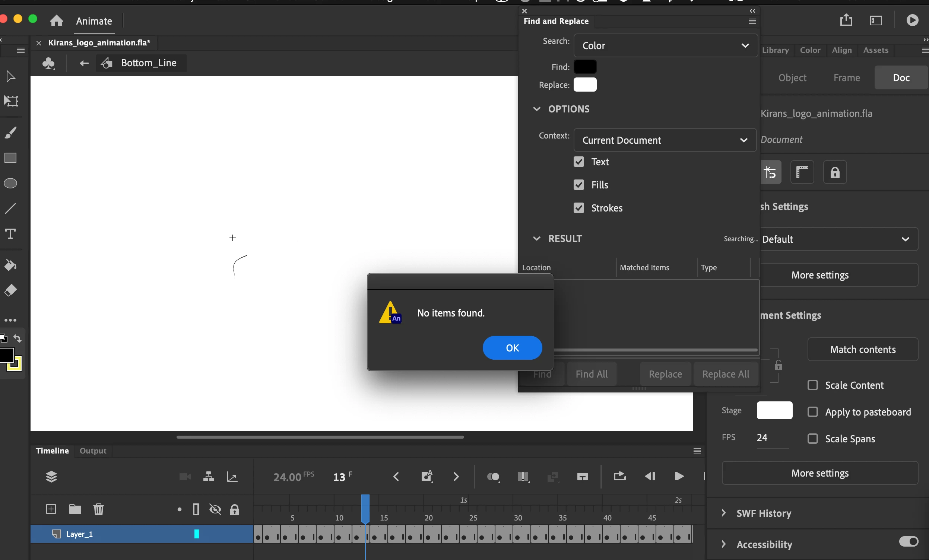Open the Context Current Document dropdown
929x560 pixels.
665,140
